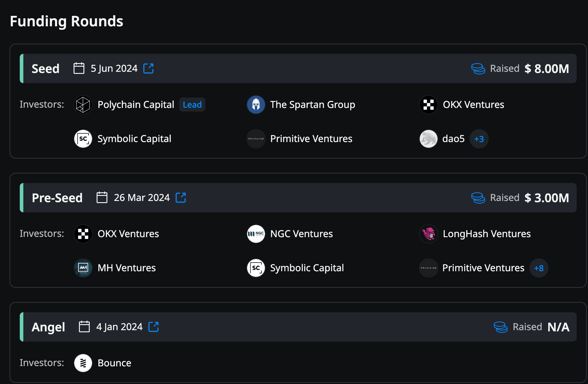This screenshot has height=384, width=588.
Task: Click the Lead badge next to Polychain Capital
Action: coord(192,105)
